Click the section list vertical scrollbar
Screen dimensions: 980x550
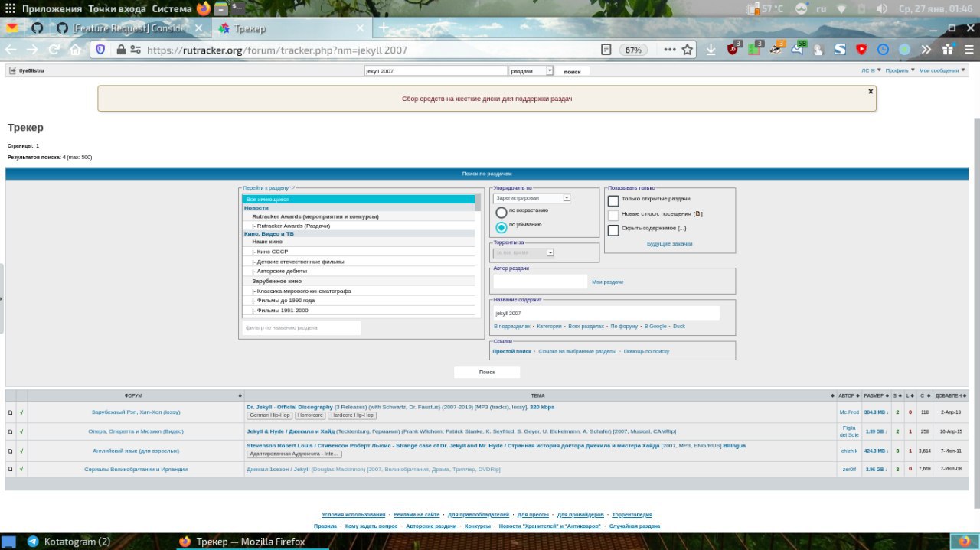[x=479, y=255]
